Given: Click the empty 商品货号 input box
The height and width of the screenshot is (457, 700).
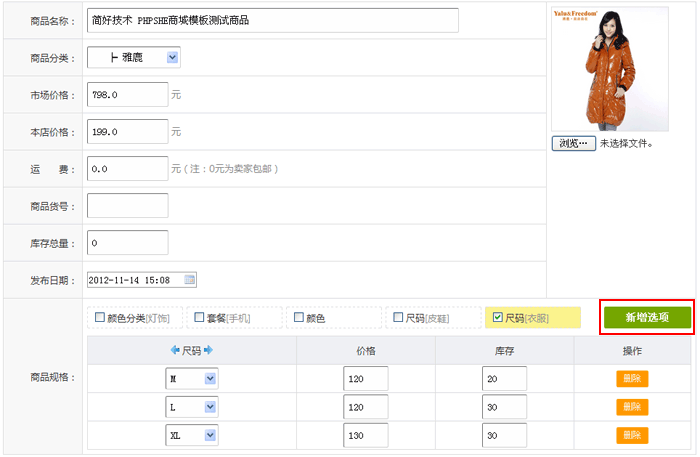Looking at the screenshot, I should pyautogui.click(x=127, y=206).
